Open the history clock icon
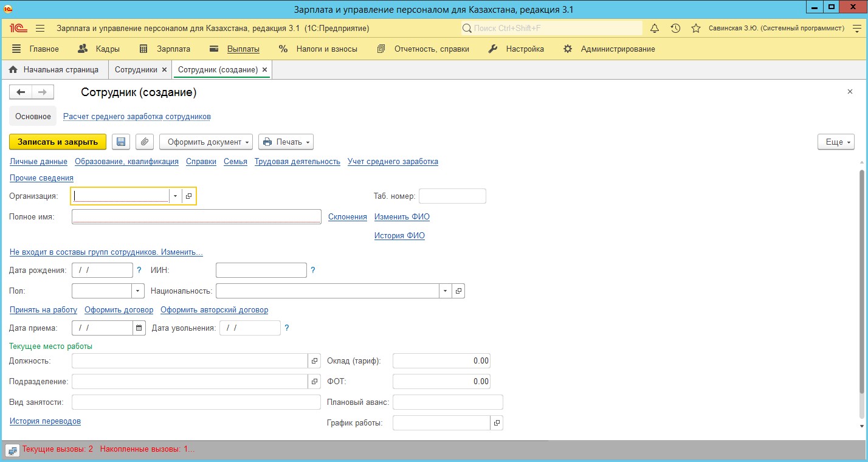This screenshot has width=868, height=462. click(675, 29)
